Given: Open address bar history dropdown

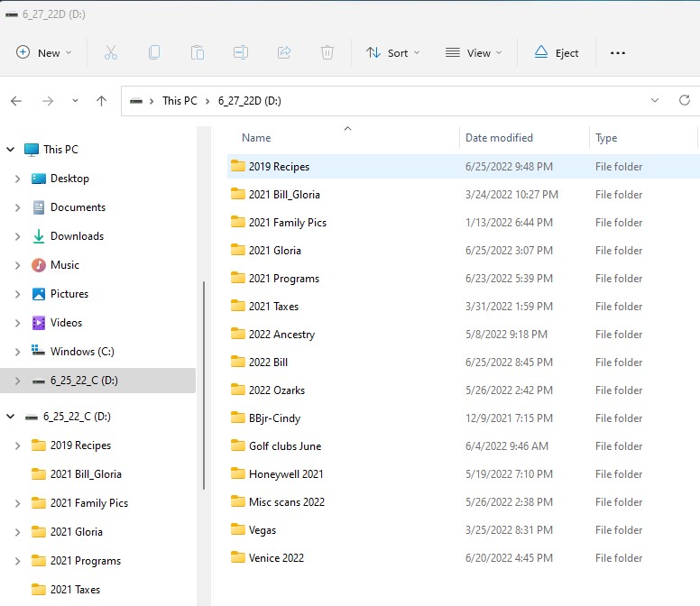Looking at the screenshot, I should click(655, 100).
